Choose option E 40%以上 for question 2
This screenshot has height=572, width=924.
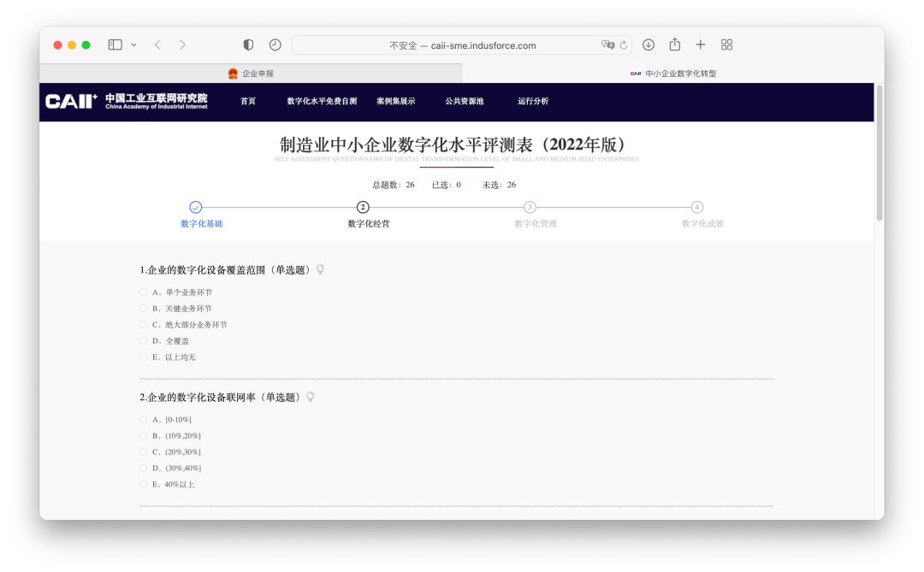pyautogui.click(x=142, y=483)
